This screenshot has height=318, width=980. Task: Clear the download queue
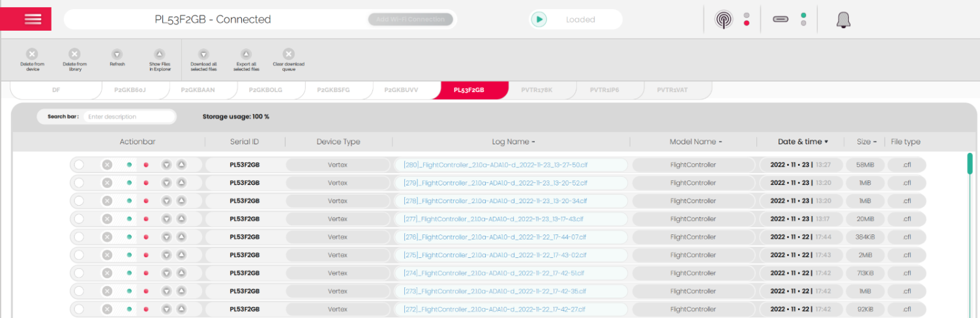288,54
